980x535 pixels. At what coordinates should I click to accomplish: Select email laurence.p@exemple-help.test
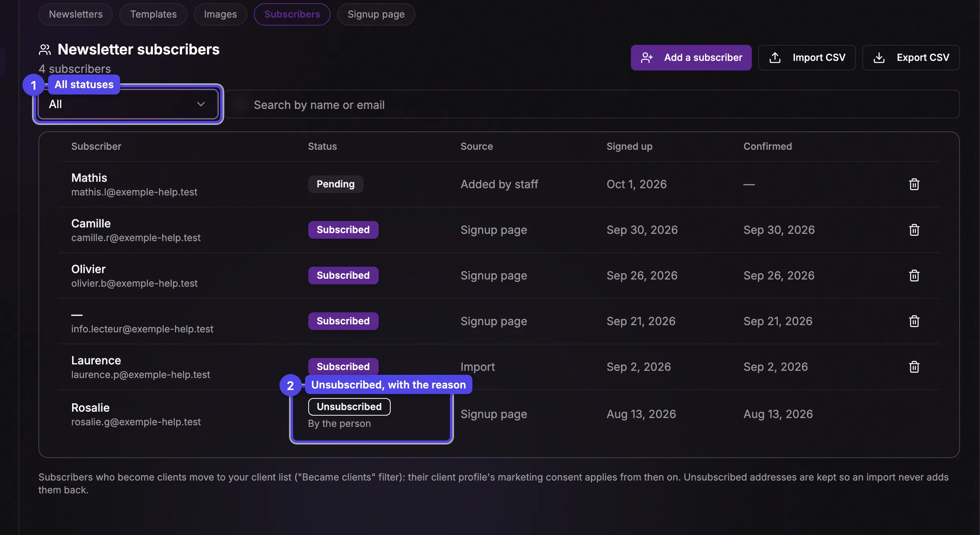click(x=141, y=375)
